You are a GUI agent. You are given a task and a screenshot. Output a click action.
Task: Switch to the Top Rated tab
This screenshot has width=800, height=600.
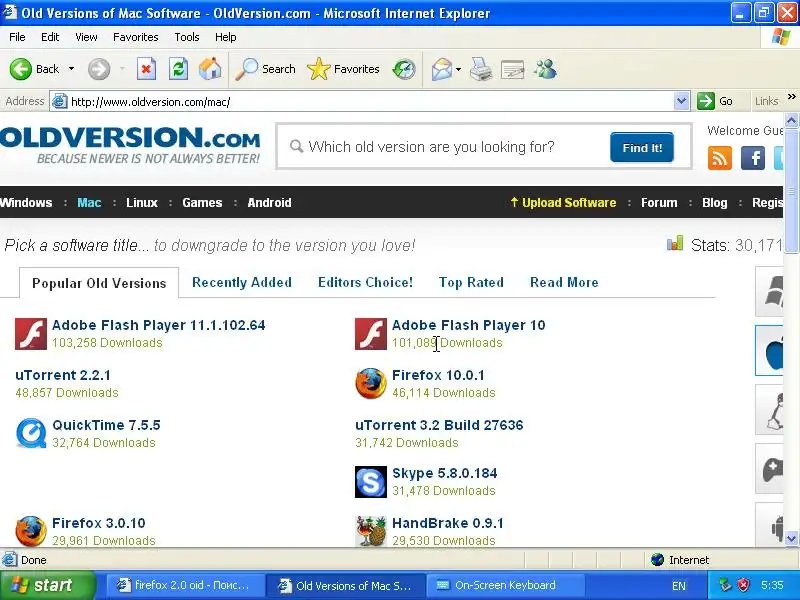(x=471, y=282)
